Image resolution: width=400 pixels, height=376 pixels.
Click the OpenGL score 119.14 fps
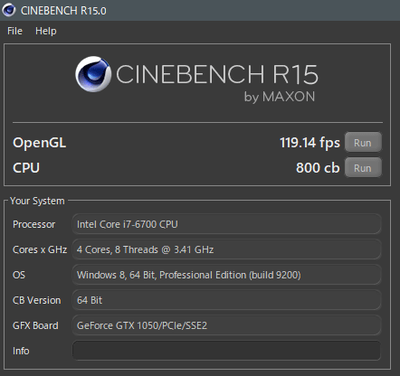(x=310, y=143)
